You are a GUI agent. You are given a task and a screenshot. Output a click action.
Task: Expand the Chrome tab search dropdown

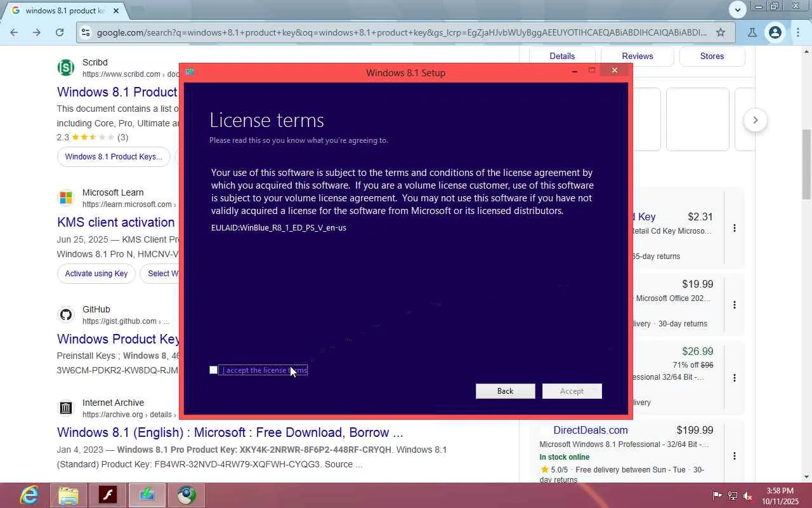pyautogui.click(x=737, y=10)
